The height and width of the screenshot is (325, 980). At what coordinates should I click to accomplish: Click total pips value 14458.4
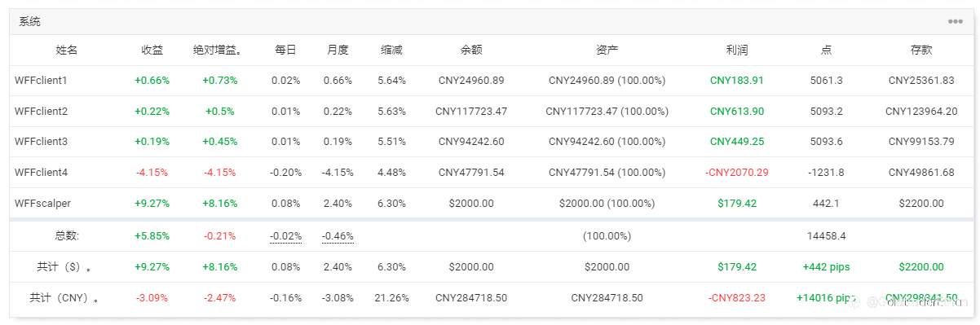(x=827, y=236)
